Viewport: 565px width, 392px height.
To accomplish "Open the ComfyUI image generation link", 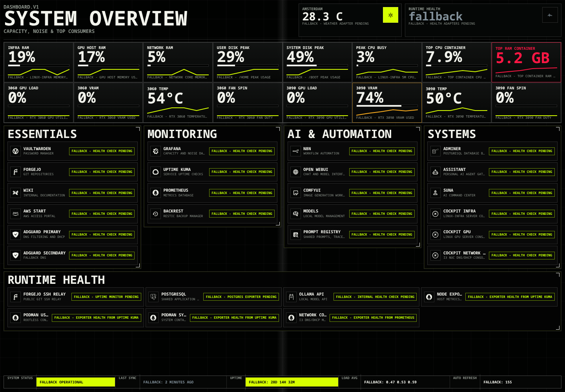I will tap(352, 193).
